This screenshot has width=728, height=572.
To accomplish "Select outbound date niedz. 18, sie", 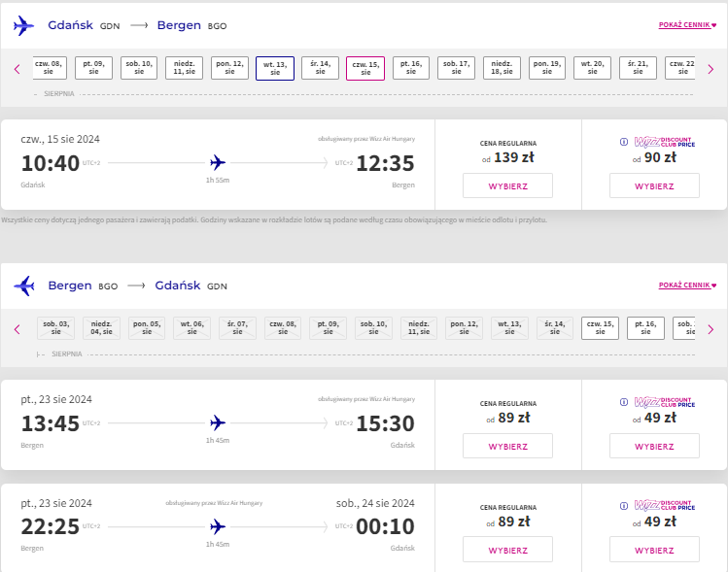I will 502,68.
